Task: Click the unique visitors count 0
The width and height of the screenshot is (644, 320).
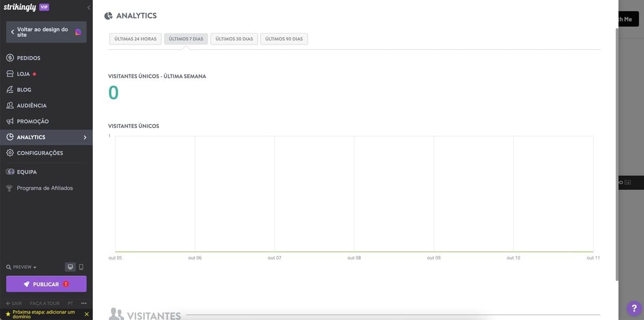Action: pyautogui.click(x=113, y=93)
